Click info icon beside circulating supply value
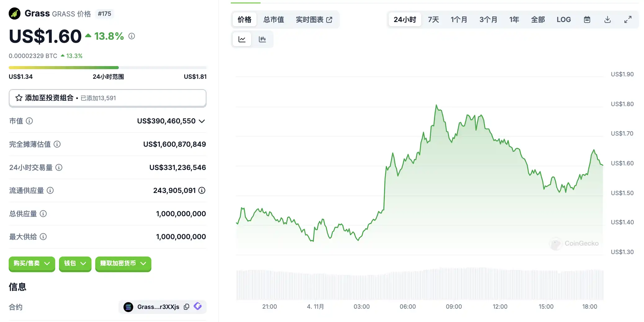Viewport: 644px width, 322px height. (202, 190)
